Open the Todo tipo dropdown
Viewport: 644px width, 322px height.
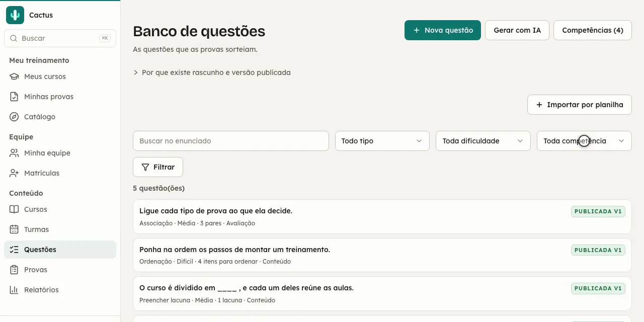tap(382, 141)
